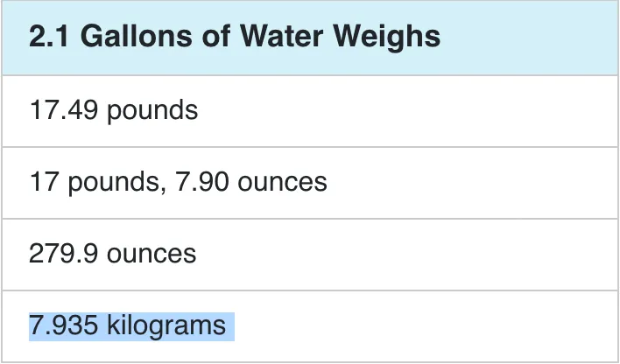The width and height of the screenshot is (620, 364).
Task: Click the highlighted word "kilograms"
Action: click(x=166, y=325)
